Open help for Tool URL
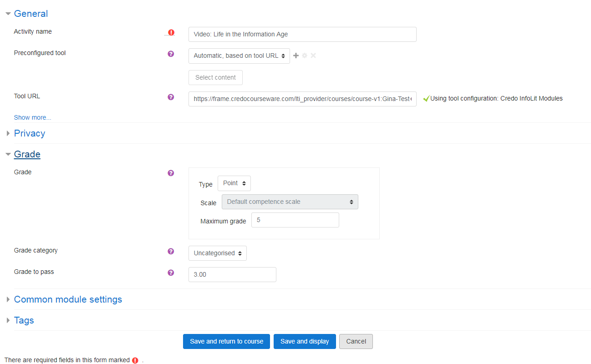Image resolution: width=591 pixels, height=364 pixels. tap(171, 97)
